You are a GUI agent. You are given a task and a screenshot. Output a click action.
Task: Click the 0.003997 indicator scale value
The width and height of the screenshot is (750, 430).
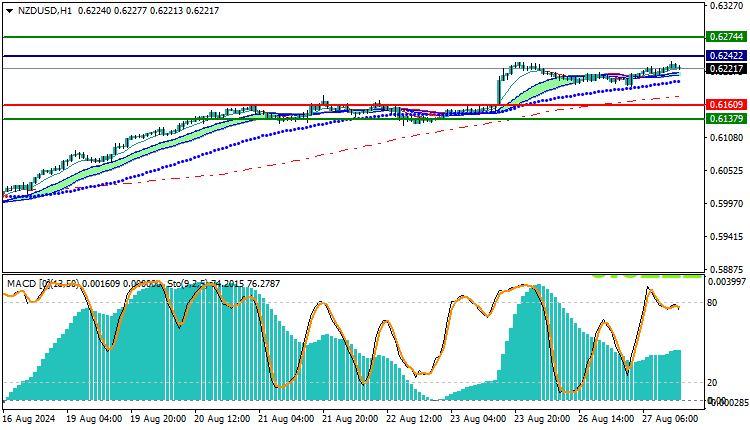click(727, 282)
